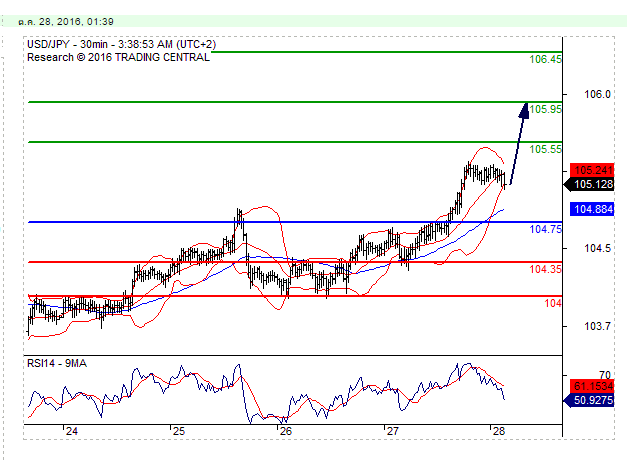Click the RSI 50.9275 blue value tag
627x462 pixels.
[589, 400]
